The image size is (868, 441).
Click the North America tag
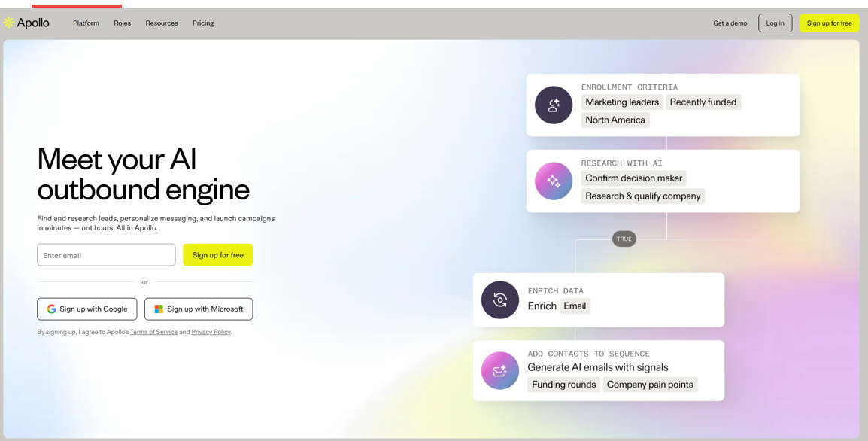tap(615, 120)
